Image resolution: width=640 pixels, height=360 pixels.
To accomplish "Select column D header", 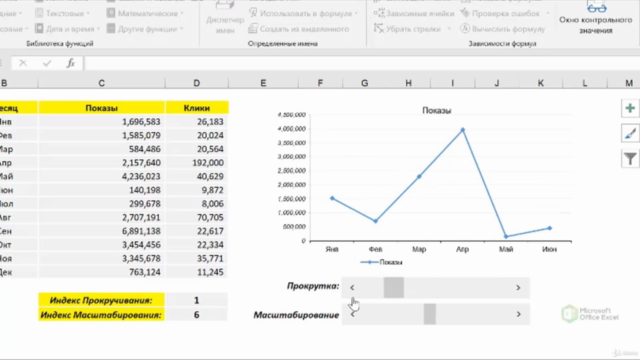I will pos(197,83).
